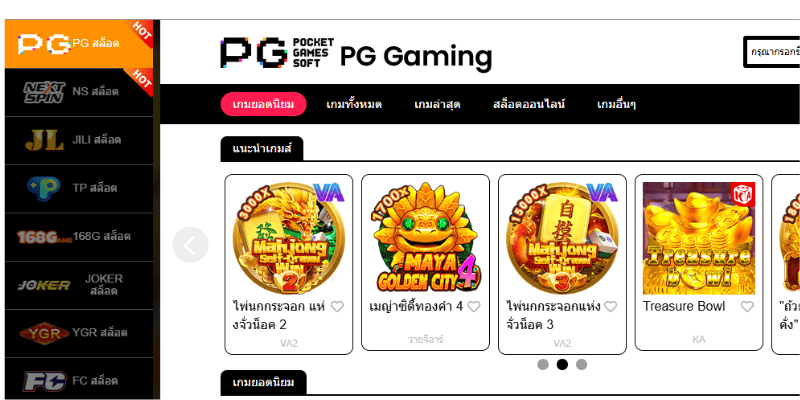This screenshot has height=400, width=800.
Task: Open the FC สล็อต provider
Action: coord(79,380)
